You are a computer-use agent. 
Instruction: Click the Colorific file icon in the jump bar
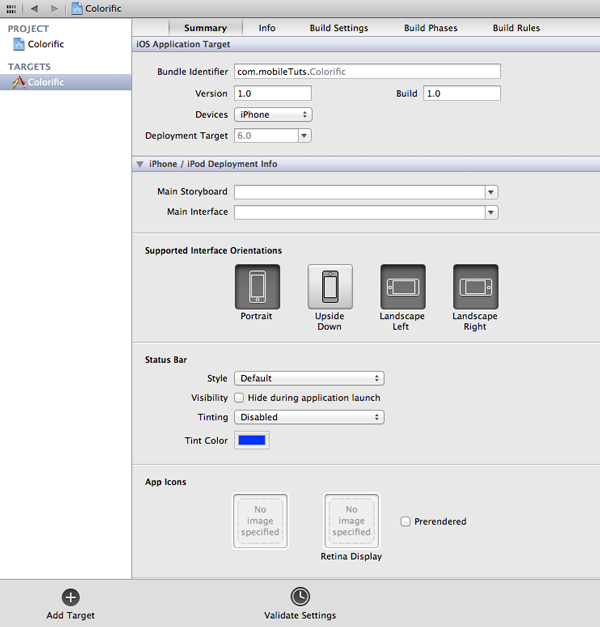click(x=77, y=8)
